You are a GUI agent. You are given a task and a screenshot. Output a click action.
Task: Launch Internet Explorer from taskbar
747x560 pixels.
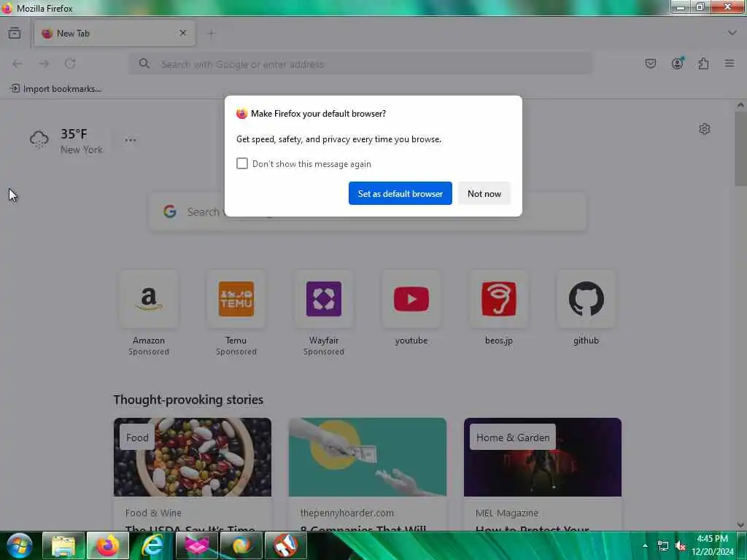point(152,545)
